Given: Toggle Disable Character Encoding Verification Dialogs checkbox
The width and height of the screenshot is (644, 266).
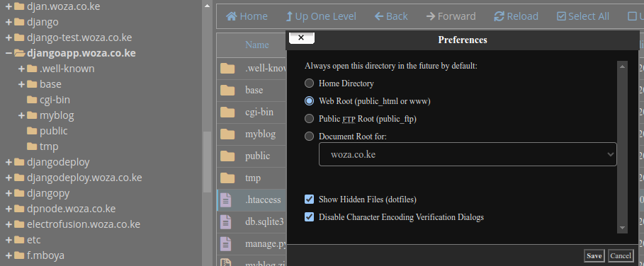Looking at the screenshot, I should point(310,216).
